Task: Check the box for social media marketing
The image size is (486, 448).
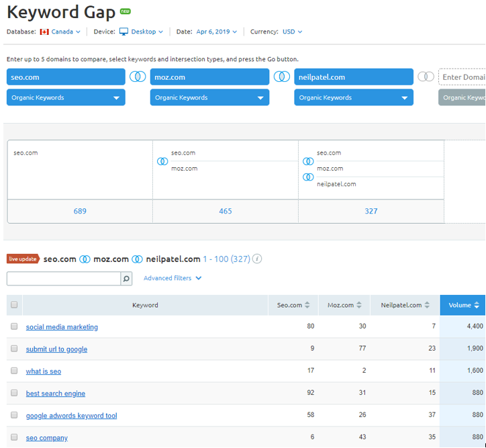Action: pos(14,326)
